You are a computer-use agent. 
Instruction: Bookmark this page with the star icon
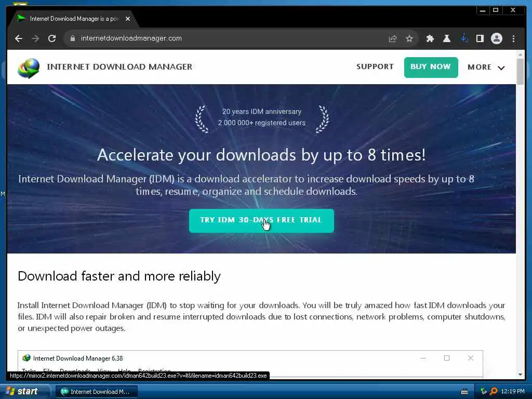[409, 38]
